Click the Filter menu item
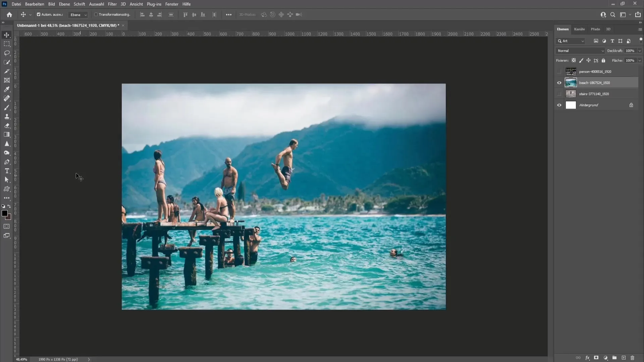 (112, 4)
